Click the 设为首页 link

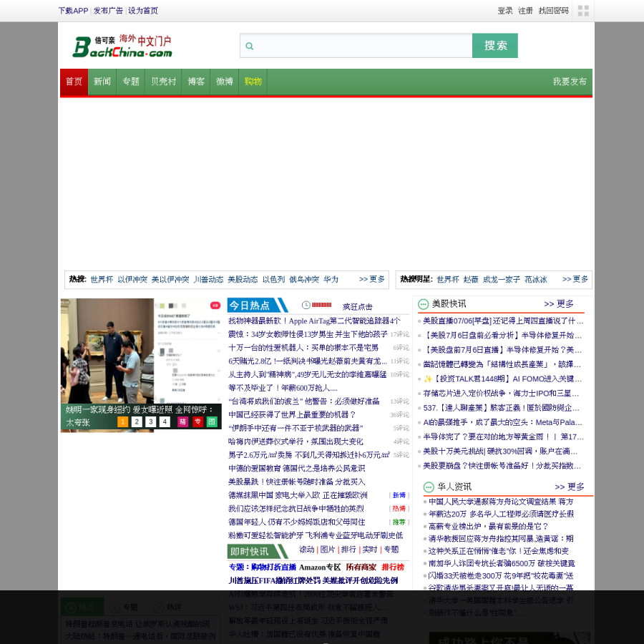pyautogui.click(x=143, y=11)
